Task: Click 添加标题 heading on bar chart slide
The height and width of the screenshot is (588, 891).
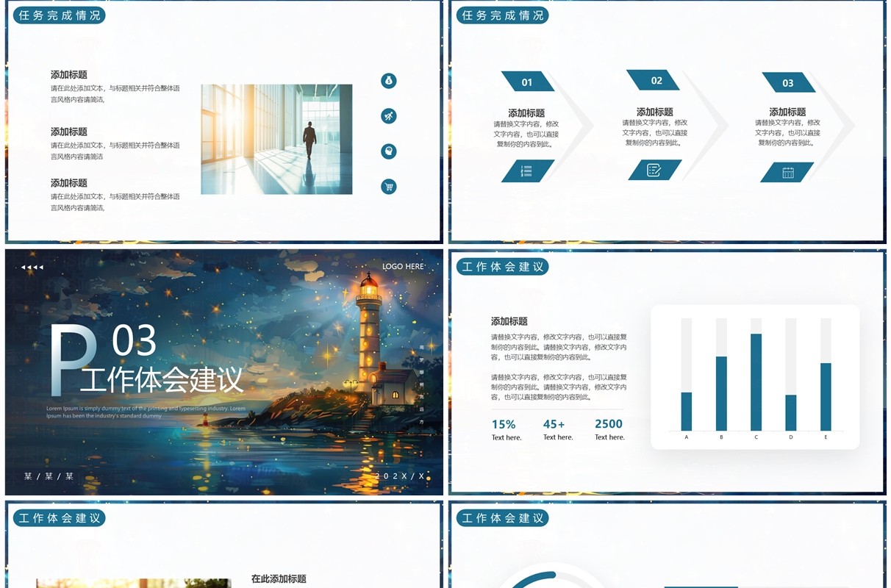Action: pos(509,321)
